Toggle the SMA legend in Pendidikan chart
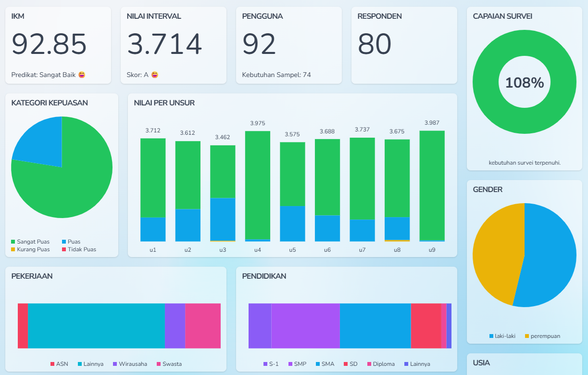The height and width of the screenshot is (375, 588). click(x=324, y=364)
